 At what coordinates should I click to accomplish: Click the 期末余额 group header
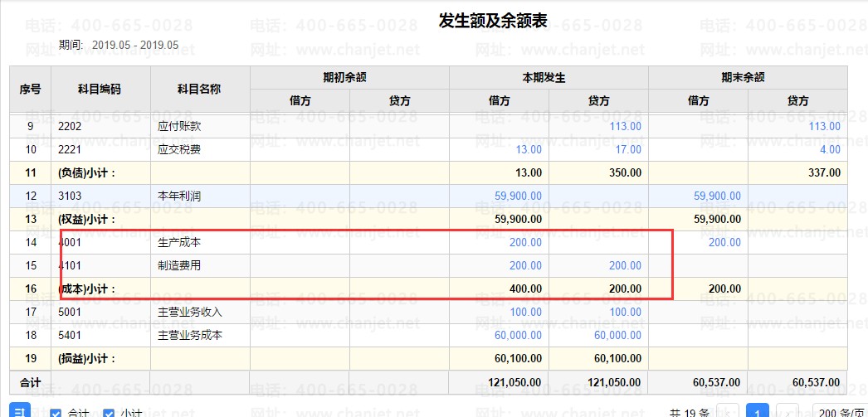pos(748,77)
